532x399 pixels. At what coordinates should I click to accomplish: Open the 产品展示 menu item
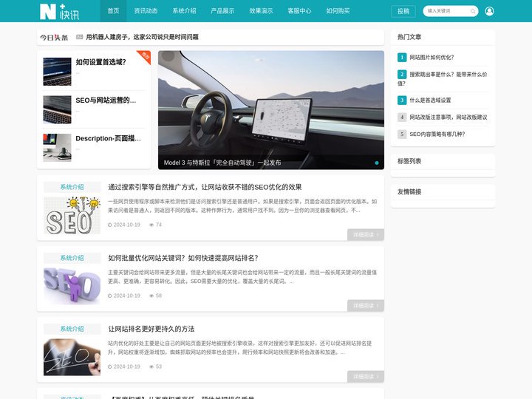pyautogui.click(x=222, y=11)
